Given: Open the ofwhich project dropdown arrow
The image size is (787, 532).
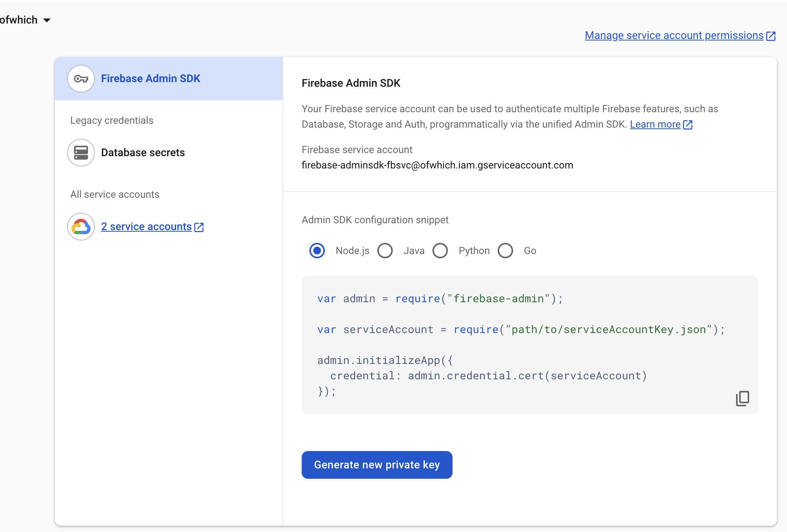Looking at the screenshot, I should [x=47, y=20].
